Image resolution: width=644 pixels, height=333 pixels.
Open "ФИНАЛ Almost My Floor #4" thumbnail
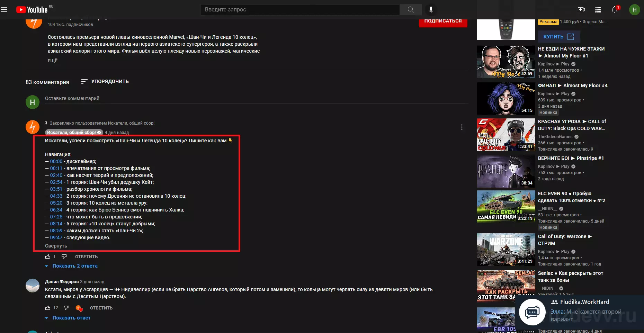(x=506, y=99)
